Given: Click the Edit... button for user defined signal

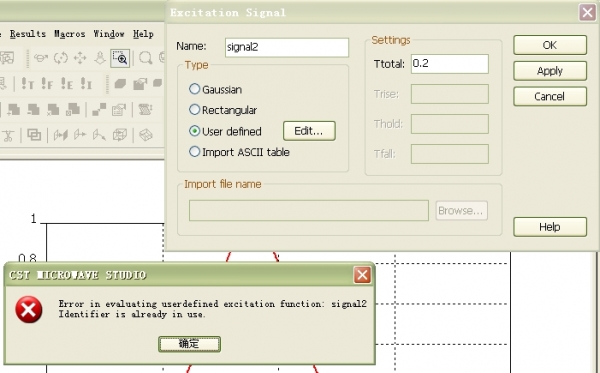Looking at the screenshot, I should click(x=309, y=131).
